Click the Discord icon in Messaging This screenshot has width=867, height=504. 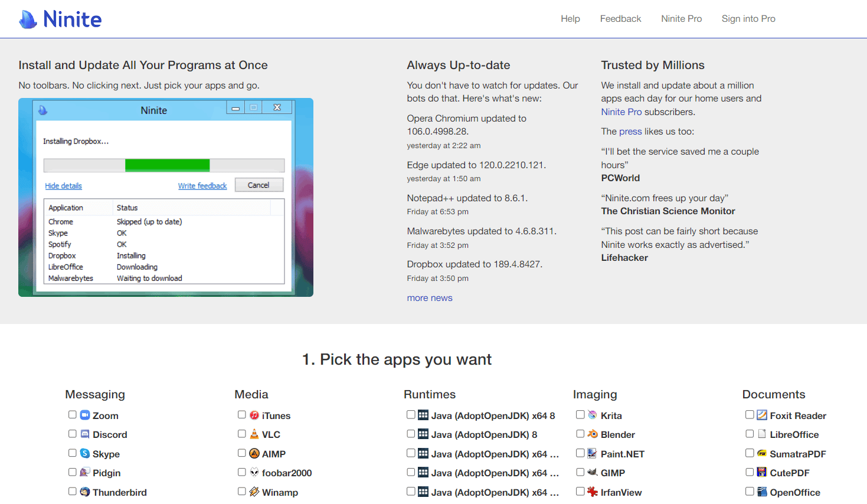pyautogui.click(x=84, y=434)
